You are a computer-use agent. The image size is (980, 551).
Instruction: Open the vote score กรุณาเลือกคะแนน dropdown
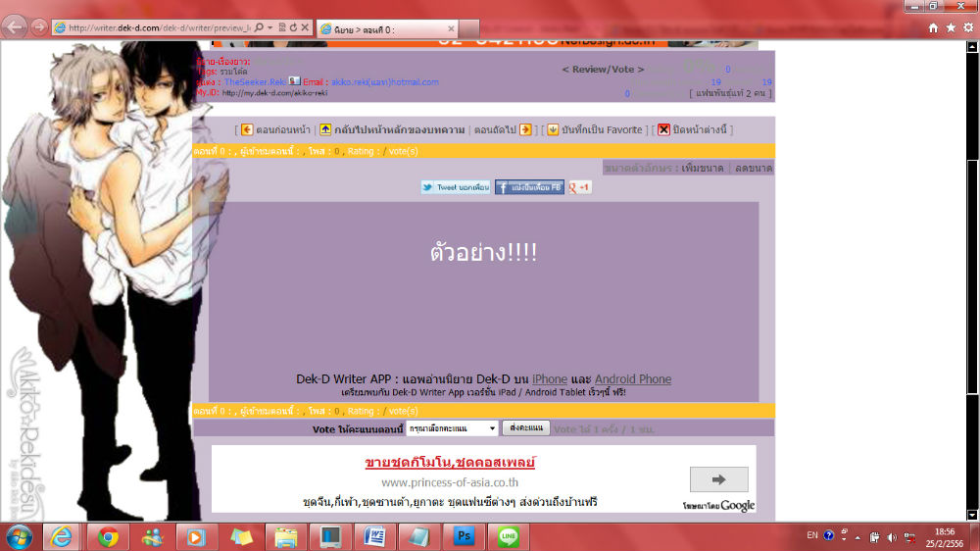coord(452,428)
